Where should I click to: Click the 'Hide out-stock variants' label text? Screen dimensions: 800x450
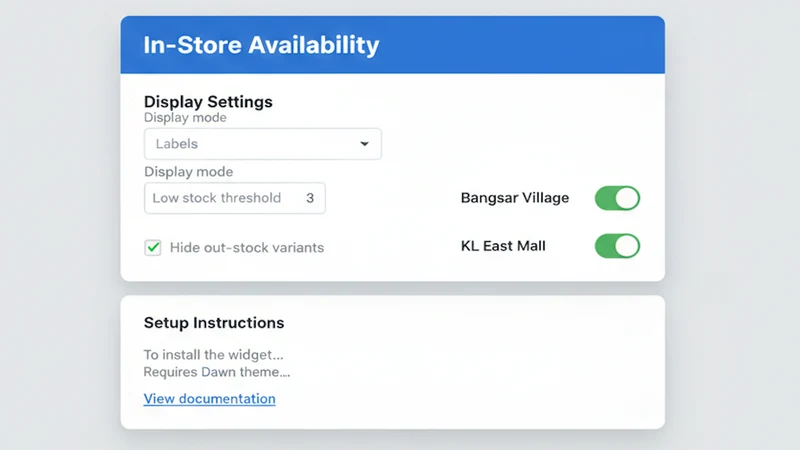(247, 247)
